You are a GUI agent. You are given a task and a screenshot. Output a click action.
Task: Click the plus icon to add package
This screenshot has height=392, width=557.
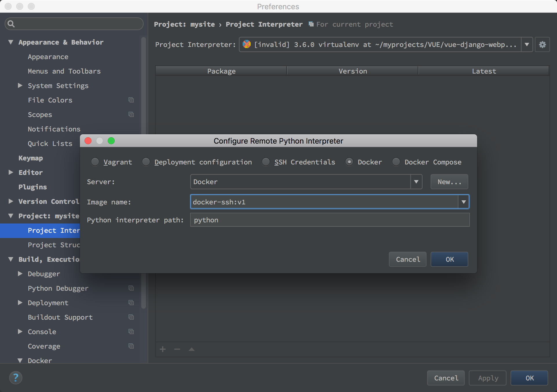163,349
